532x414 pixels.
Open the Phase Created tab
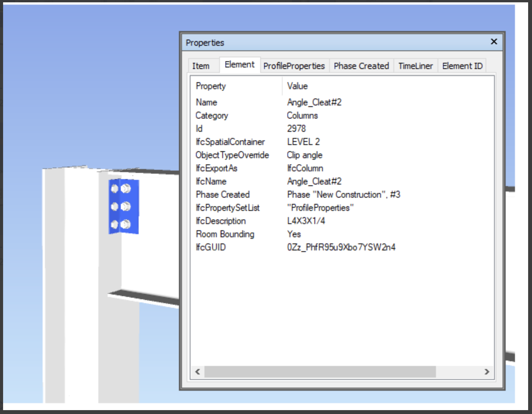click(361, 66)
